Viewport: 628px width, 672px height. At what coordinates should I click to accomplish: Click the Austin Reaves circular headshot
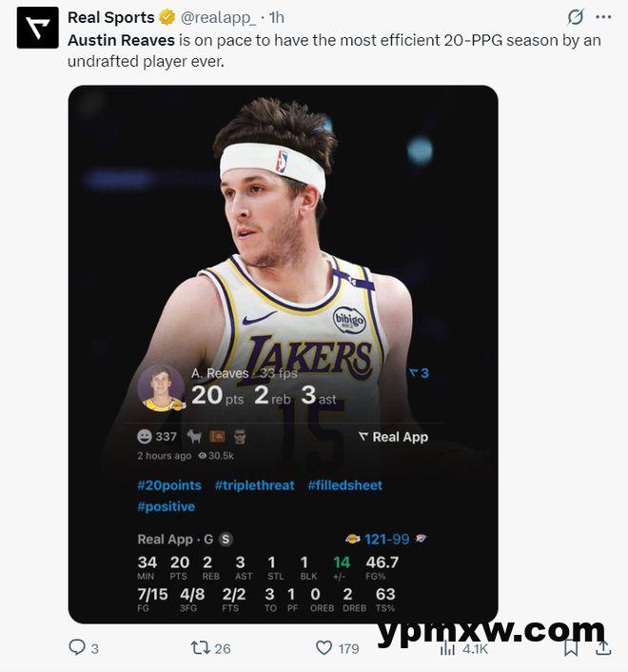(161, 388)
